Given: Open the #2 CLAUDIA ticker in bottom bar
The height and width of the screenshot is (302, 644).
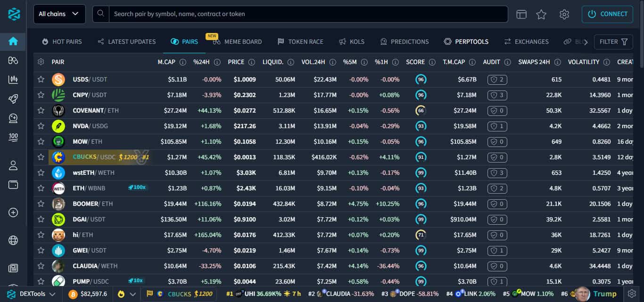Looking at the screenshot, I should [x=341, y=294].
